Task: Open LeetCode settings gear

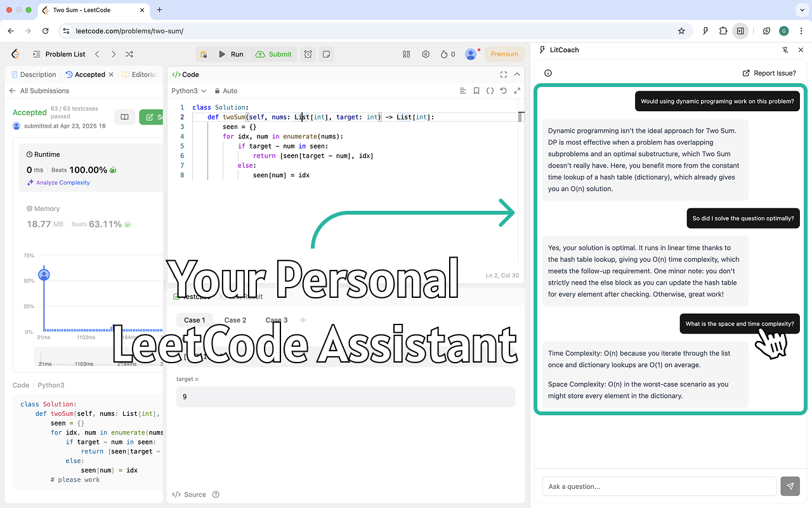Action: (x=426, y=54)
